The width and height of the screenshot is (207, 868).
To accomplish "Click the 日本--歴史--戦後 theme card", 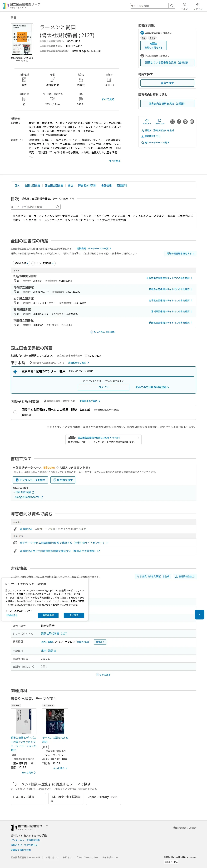I will 28,799.
